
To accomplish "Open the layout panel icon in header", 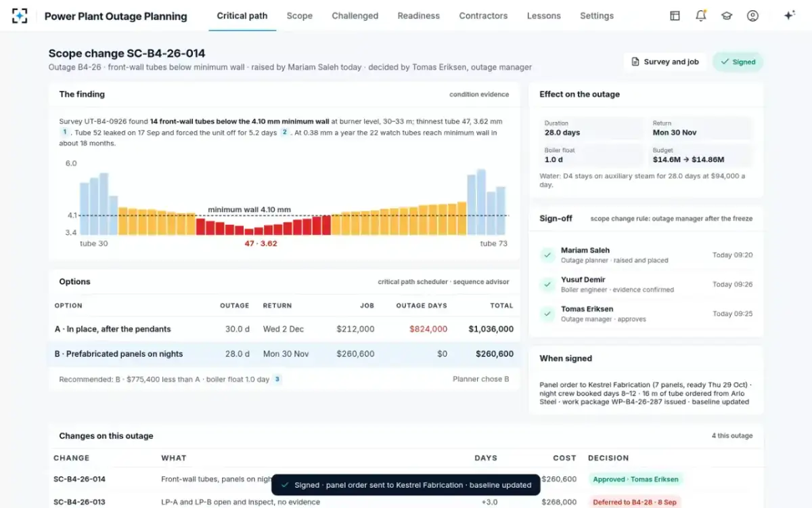I will (675, 16).
